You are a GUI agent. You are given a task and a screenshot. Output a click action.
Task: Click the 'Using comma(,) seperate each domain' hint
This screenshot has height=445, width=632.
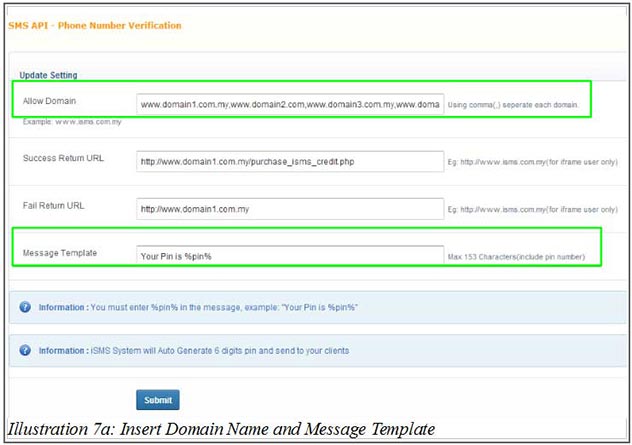tap(513, 104)
